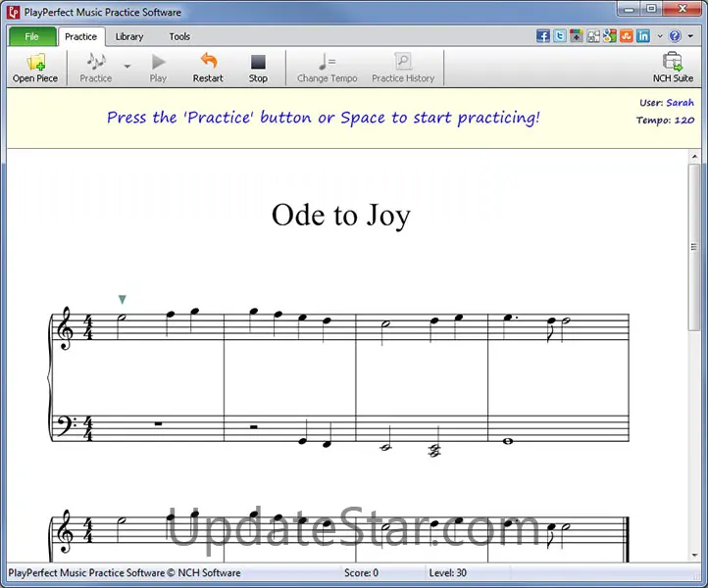The image size is (708, 588).
Task: Click the Level: 30 status entry
Action: click(x=447, y=572)
